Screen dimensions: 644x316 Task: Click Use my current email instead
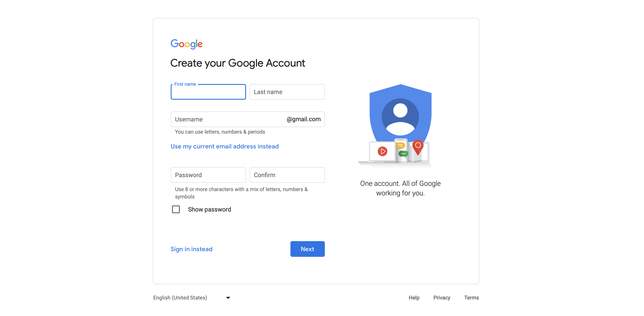click(x=225, y=146)
